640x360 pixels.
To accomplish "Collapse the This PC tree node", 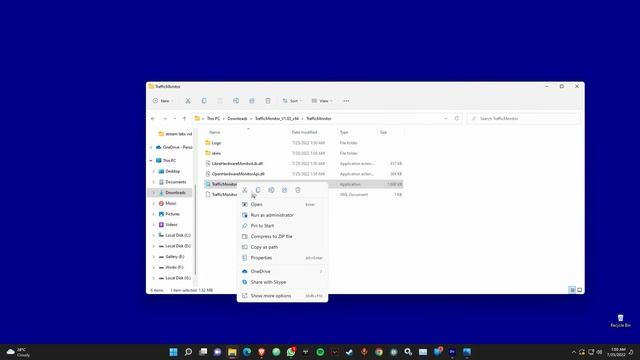I will pyautogui.click(x=151, y=161).
